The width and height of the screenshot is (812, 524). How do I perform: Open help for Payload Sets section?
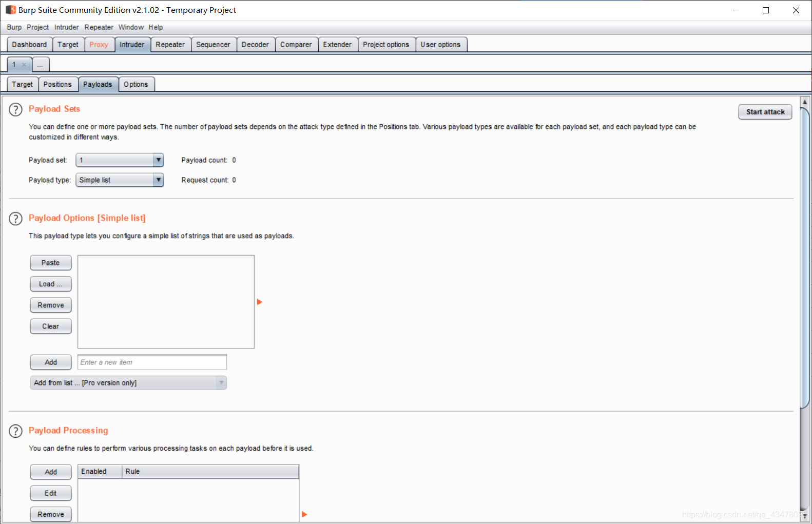tap(15, 109)
